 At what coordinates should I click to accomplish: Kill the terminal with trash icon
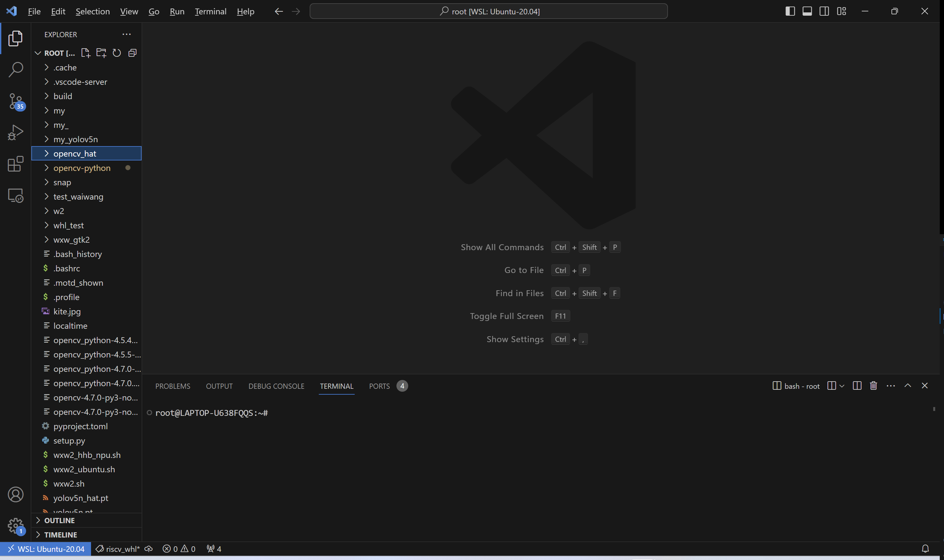click(873, 386)
